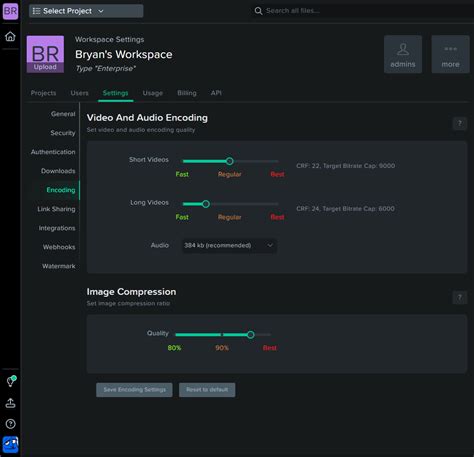Screen dimensions: 474x457
Task: Click help icon beside Video And Audio Encoding
Action: 460,124
